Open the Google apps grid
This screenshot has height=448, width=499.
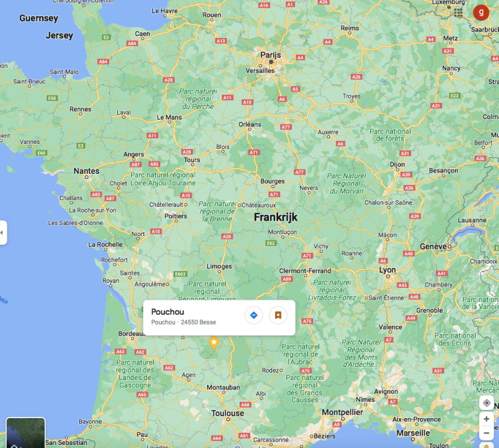click(x=458, y=12)
